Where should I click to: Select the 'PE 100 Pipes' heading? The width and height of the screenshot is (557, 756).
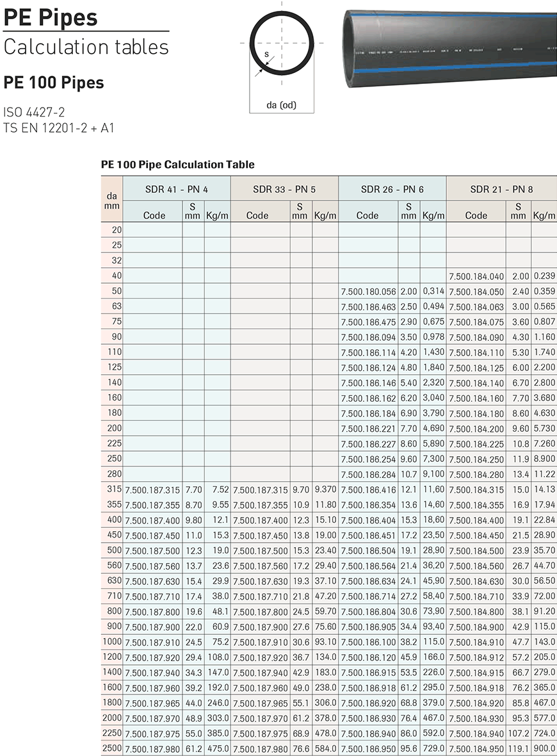pos(53,83)
